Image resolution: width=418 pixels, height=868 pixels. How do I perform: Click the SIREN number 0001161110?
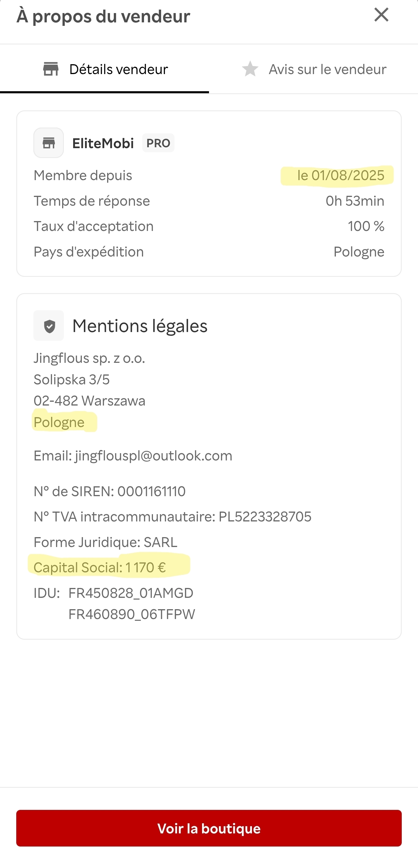pos(151,491)
